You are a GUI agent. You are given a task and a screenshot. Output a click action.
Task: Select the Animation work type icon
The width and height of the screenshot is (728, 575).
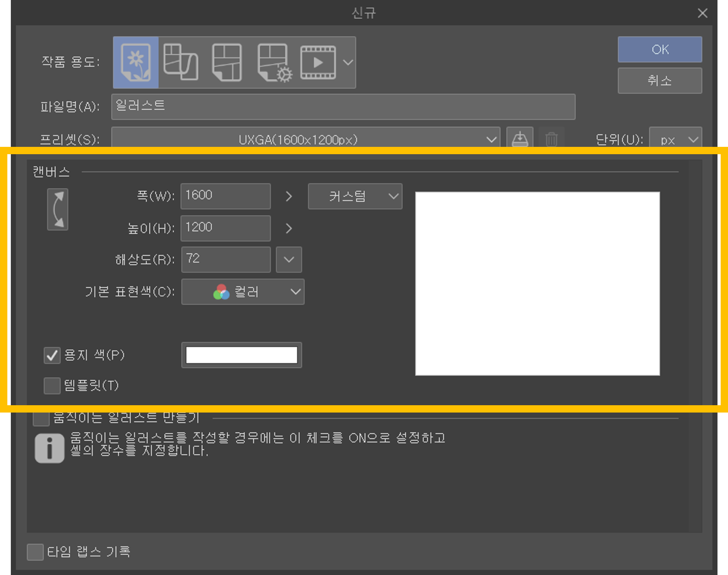click(318, 63)
